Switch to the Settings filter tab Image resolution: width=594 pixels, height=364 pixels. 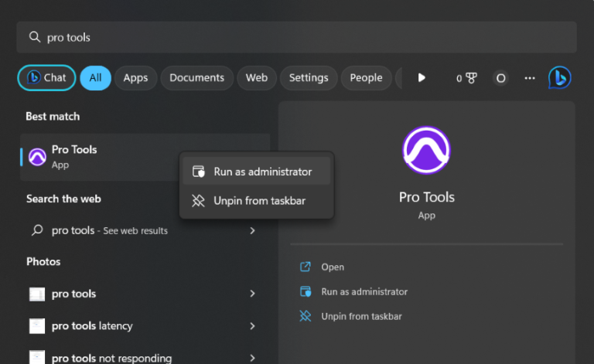[309, 77]
